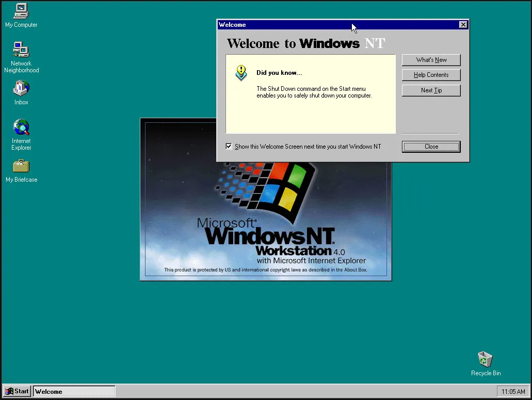This screenshot has width=532, height=400.
Task: Click the Windows flag logo on Start button
Action: pyautogui.click(x=9, y=391)
